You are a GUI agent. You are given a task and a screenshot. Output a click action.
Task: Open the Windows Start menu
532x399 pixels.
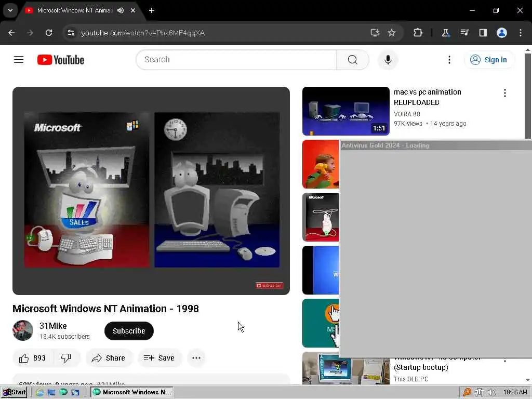(x=14, y=392)
